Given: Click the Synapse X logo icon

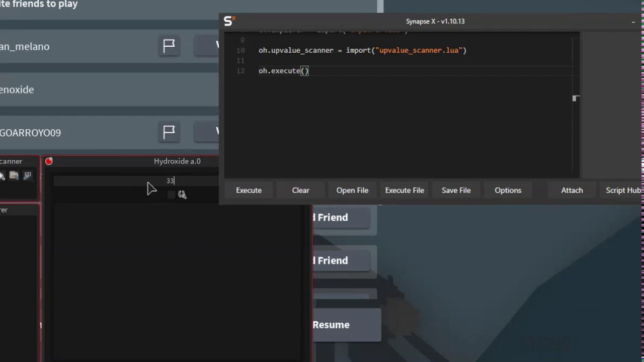Looking at the screenshot, I should click(229, 21).
